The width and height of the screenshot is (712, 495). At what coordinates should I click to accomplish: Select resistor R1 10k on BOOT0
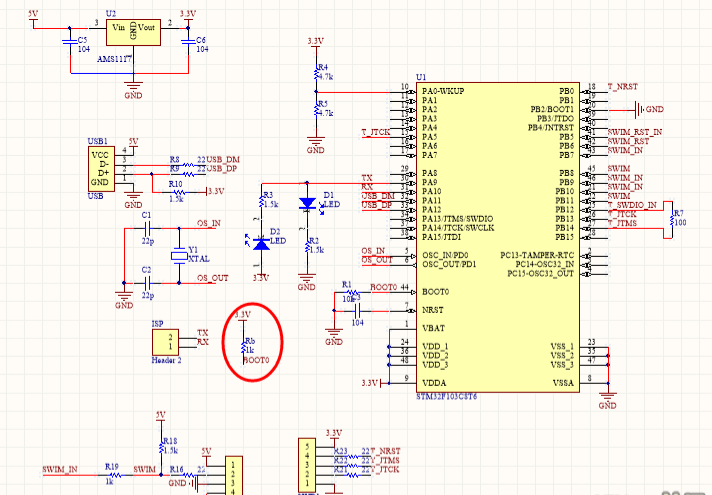pos(352,292)
